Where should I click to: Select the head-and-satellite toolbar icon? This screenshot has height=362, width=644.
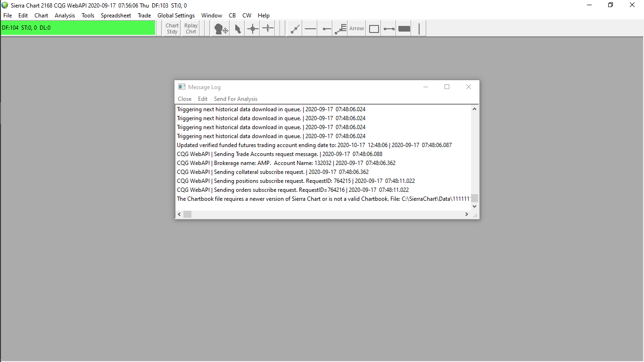point(221,29)
